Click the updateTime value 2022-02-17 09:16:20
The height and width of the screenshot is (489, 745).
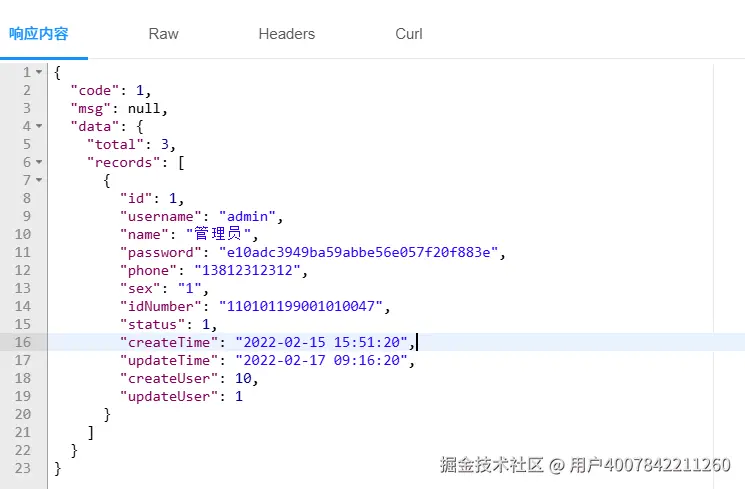click(322, 360)
